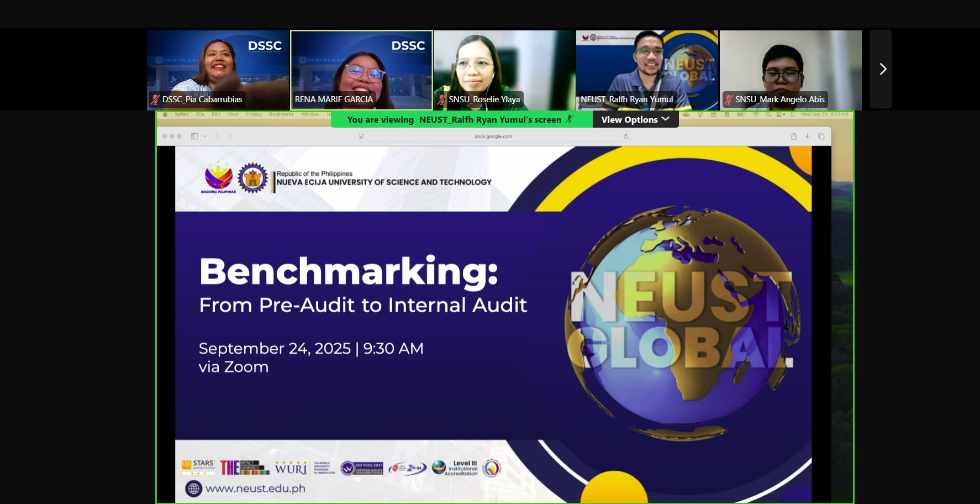Screen dimensions: 980x504
Task: Open the sidebar options chevron in Safari
Action: click(205, 136)
